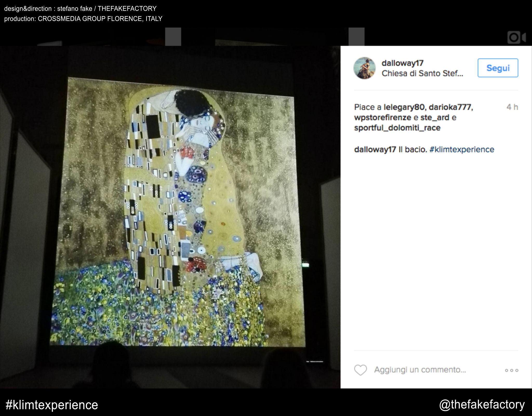Viewport: 532px width, 416px height.
Task: Click #klimtexperience hashtag in caption
Action: click(x=462, y=149)
